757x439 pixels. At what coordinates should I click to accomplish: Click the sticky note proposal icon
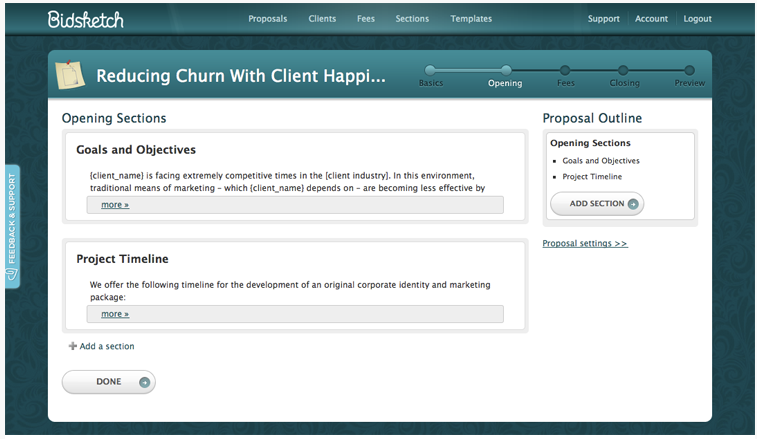point(70,75)
